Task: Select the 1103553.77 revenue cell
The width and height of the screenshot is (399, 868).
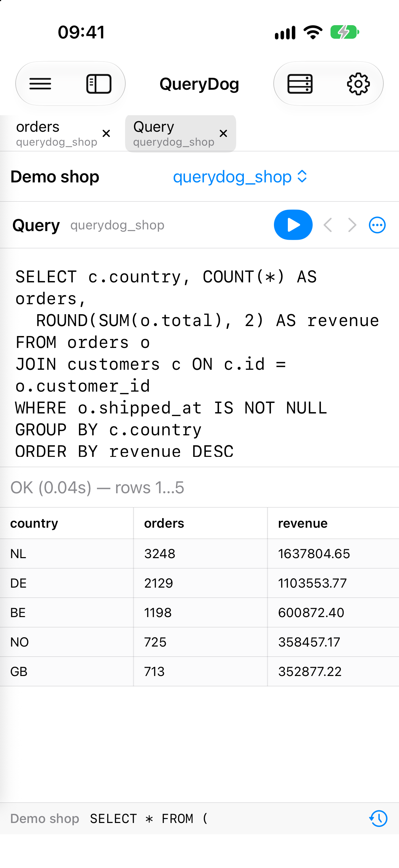Action: [333, 583]
